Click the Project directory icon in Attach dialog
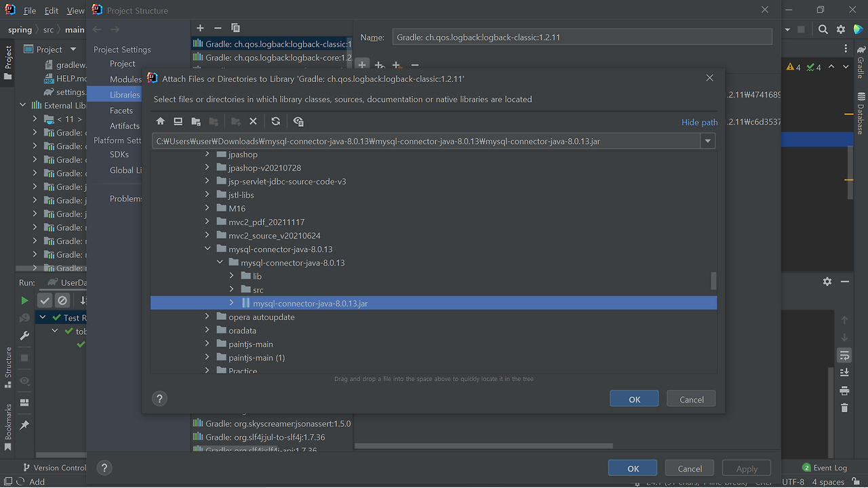 pos(196,121)
